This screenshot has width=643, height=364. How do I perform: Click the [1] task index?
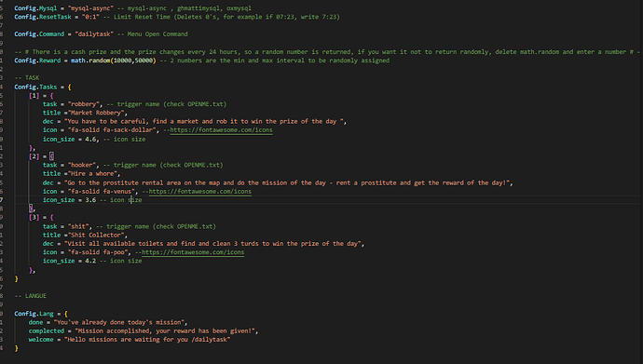click(34, 95)
